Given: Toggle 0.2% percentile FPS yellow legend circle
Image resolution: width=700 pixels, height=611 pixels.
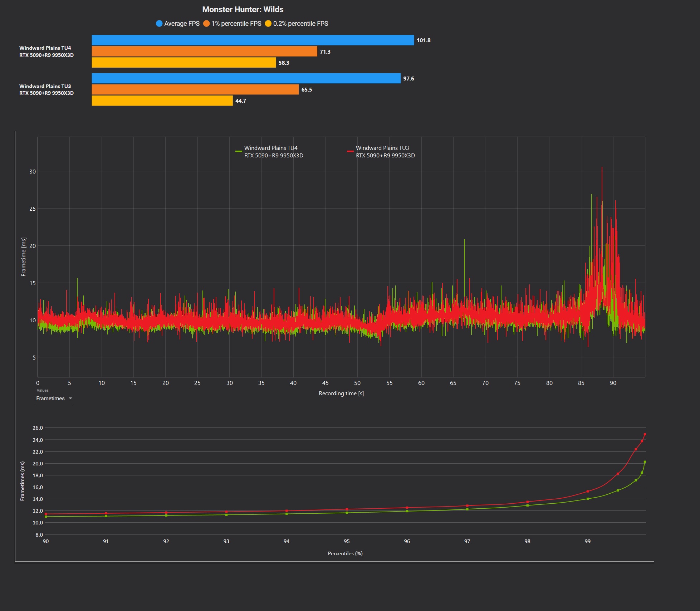Looking at the screenshot, I should pos(268,24).
